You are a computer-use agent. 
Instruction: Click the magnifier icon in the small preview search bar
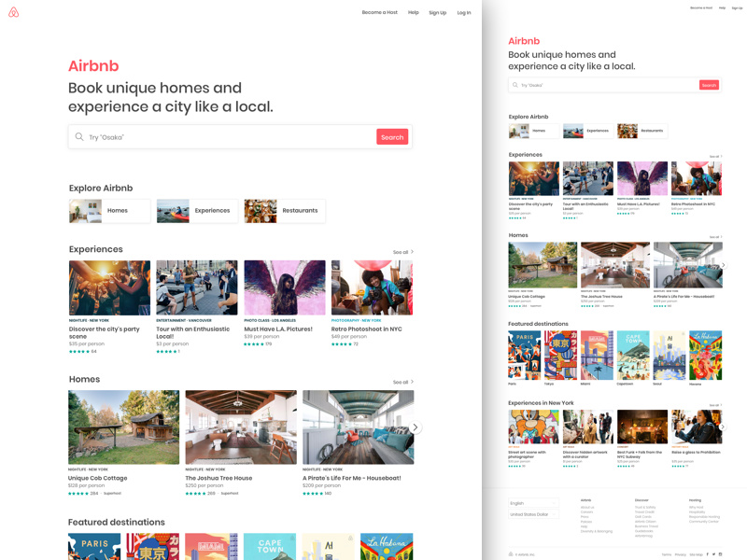pos(515,85)
